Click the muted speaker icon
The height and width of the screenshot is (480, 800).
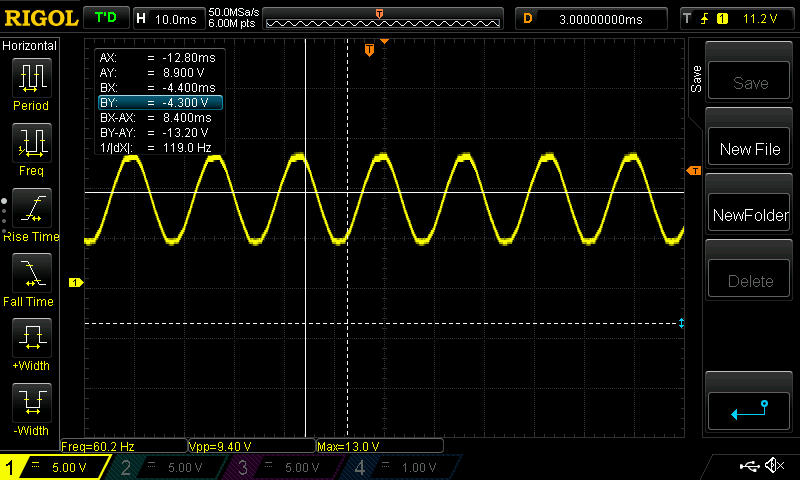(x=774, y=465)
